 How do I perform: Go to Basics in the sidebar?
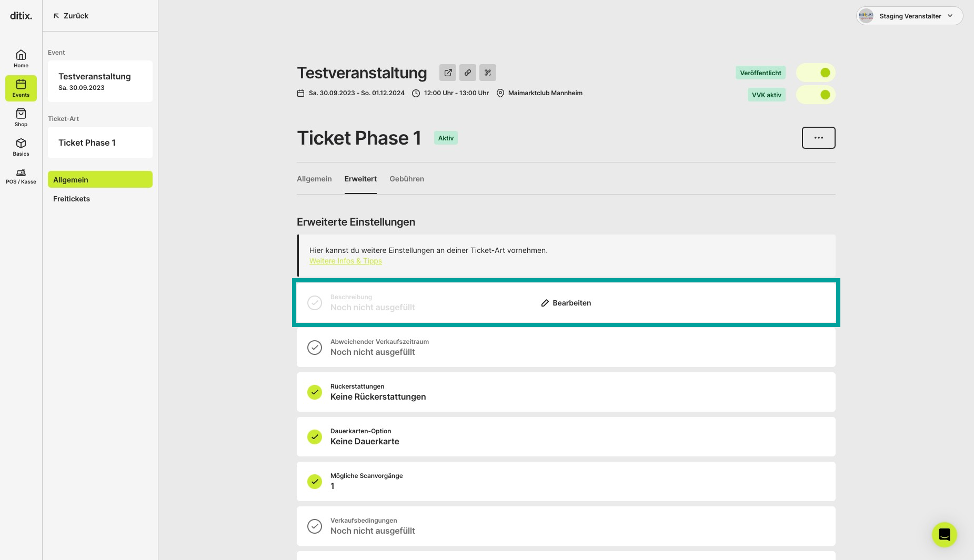point(21,147)
